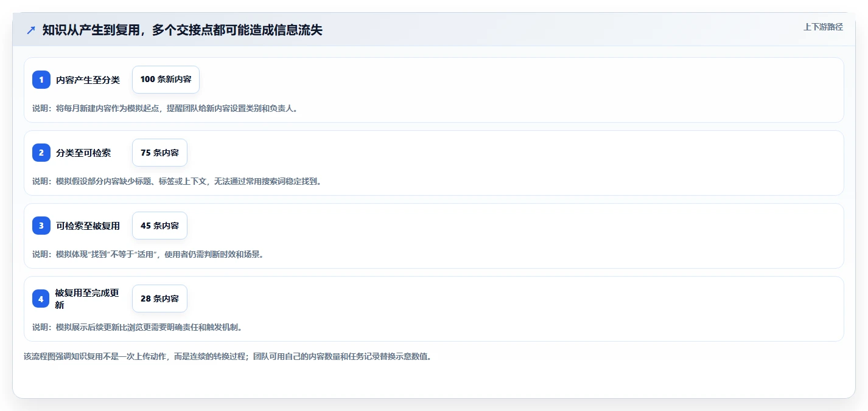Select the '100 条新内容' value chip

[x=166, y=80]
